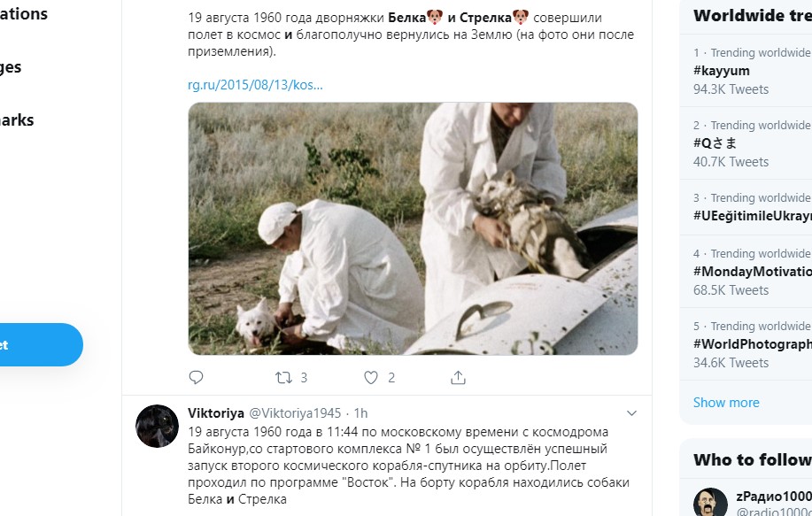Select the #Qさま trending hashtag
The width and height of the screenshot is (812, 516).
point(715,142)
